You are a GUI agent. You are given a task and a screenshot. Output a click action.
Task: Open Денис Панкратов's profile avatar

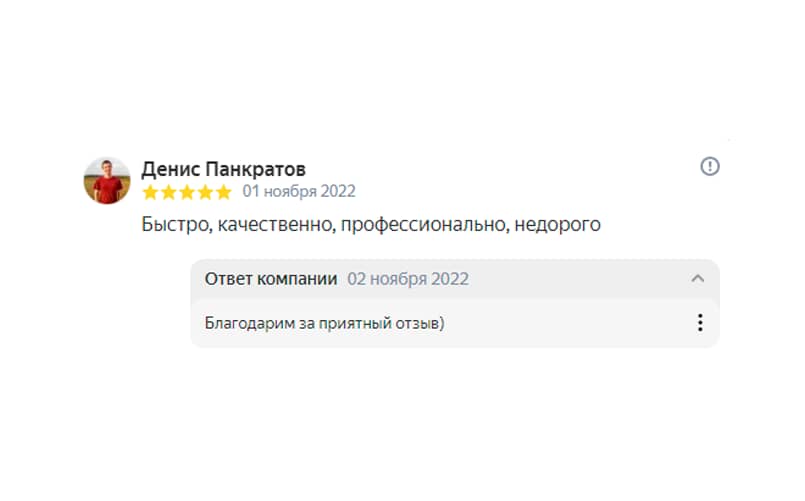[x=107, y=180]
